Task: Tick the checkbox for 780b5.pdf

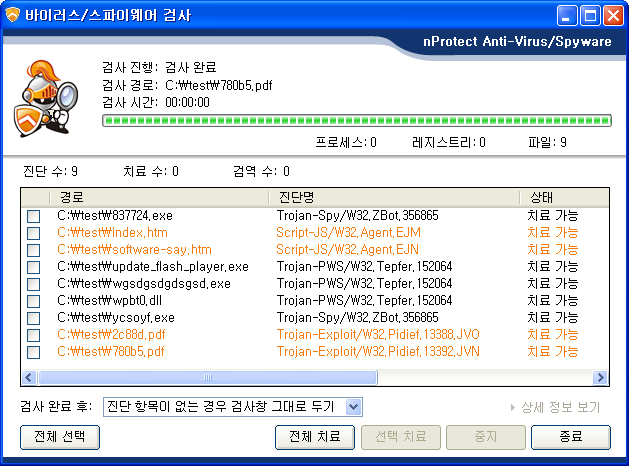Action: tap(33, 352)
